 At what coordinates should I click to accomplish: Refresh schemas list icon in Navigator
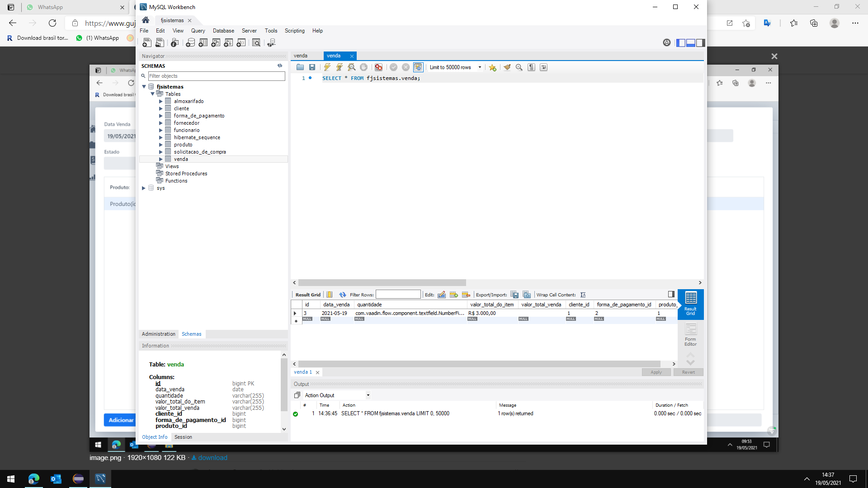pos(280,66)
